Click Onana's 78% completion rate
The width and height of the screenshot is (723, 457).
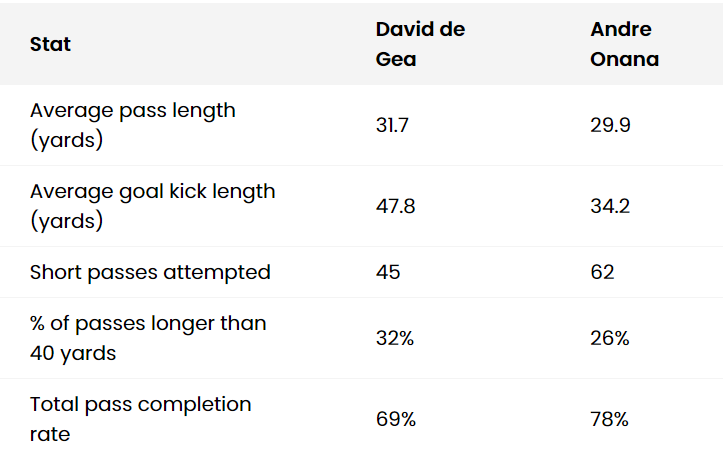pos(610,419)
